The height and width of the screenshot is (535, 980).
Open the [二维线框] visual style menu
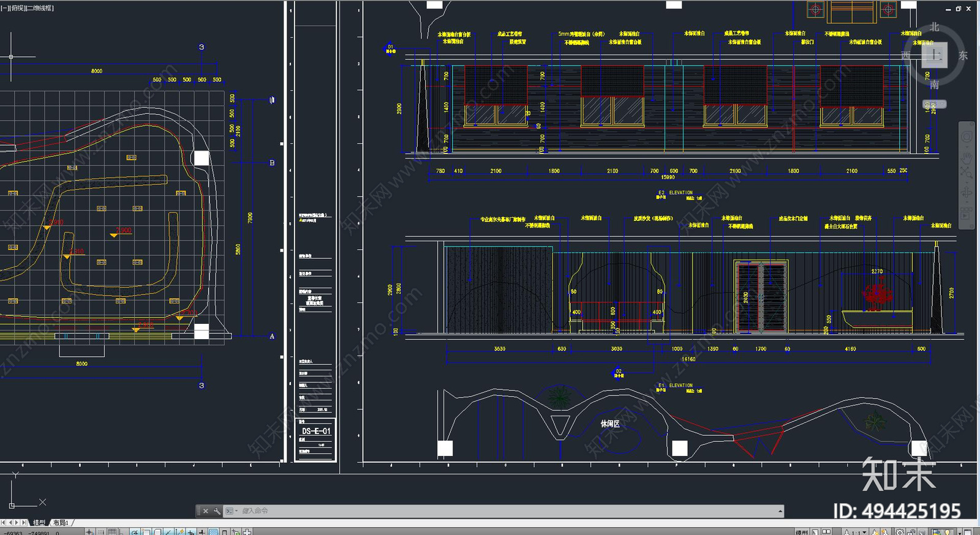tap(40, 8)
